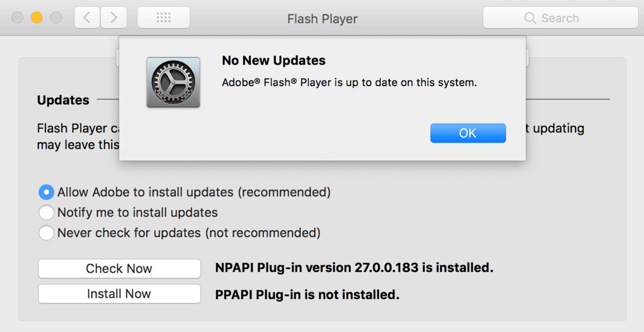Dismiss the dialog with OK
This screenshot has height=332, width=644.
tap(468, 133)
